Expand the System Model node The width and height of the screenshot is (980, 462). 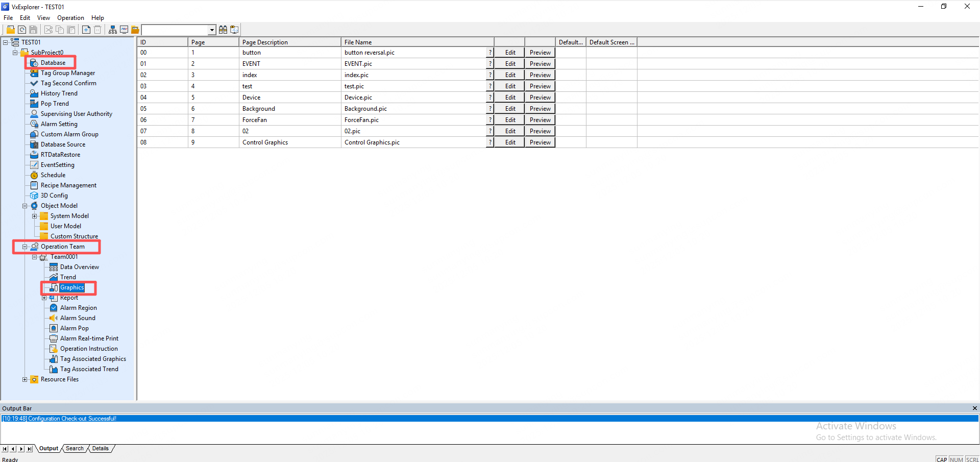point(35,216)
